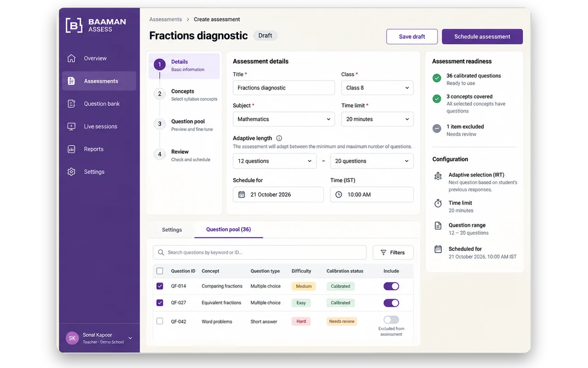
Task: Uncheck the QF-027 row checkbox
Action: pos(160,303)
